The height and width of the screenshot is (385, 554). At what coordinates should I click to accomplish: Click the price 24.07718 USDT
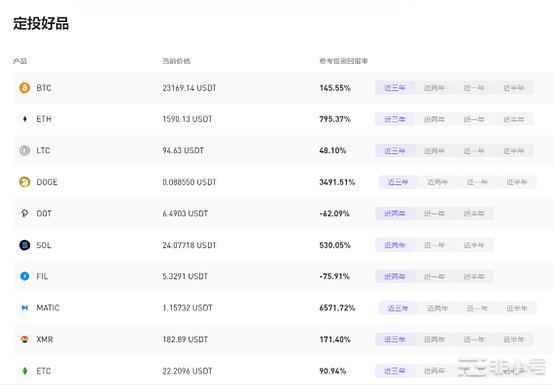coord(189,245)
